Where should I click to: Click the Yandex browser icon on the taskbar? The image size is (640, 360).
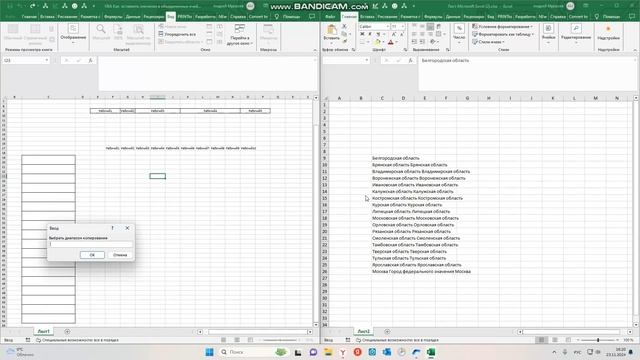[x=343, y=352]
